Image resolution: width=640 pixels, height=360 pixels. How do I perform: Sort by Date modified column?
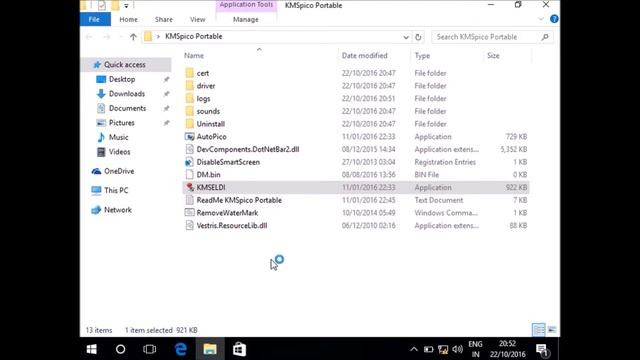(364, 56)
